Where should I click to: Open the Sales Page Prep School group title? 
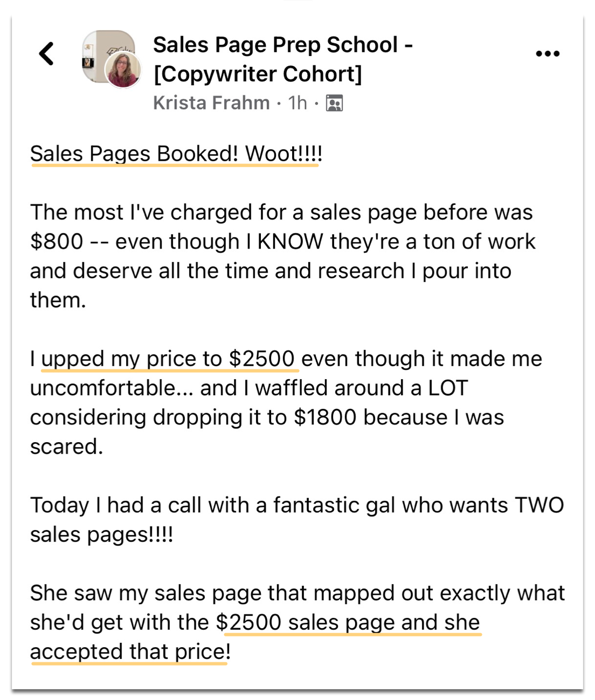click(x=283, y=45)
